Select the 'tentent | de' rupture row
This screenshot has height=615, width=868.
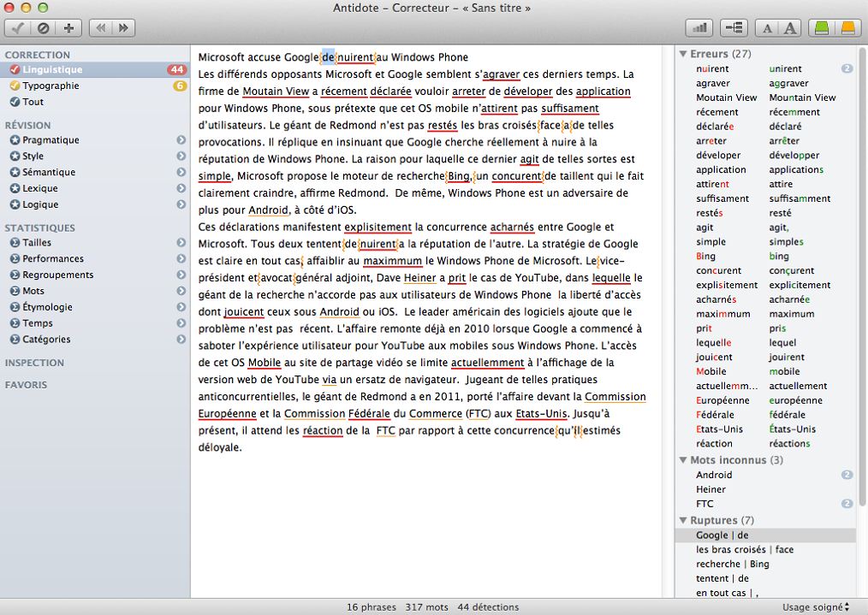click(766, 578)
